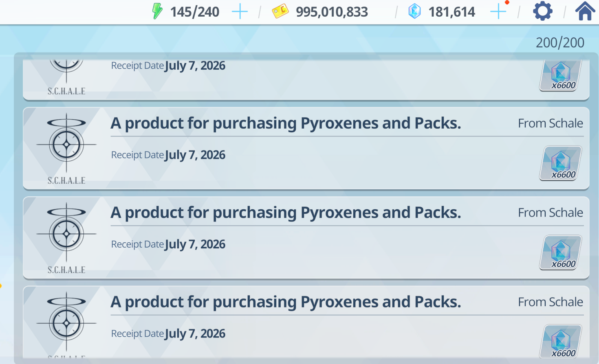Screen dimensions: 599x364
Task: Tap the yellow credits card icon
Action: (x=280, y=11)
